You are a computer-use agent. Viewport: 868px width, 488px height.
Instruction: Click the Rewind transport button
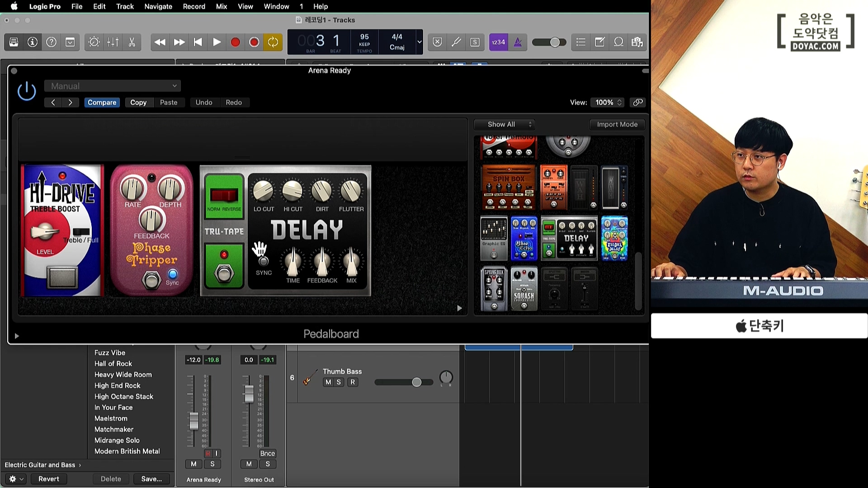160,42
